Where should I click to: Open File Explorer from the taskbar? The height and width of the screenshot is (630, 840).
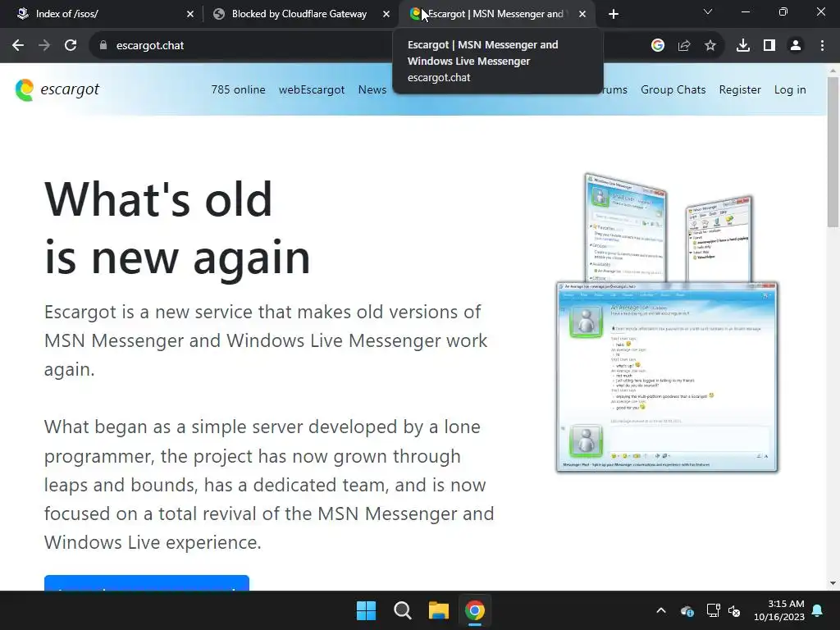439,610
